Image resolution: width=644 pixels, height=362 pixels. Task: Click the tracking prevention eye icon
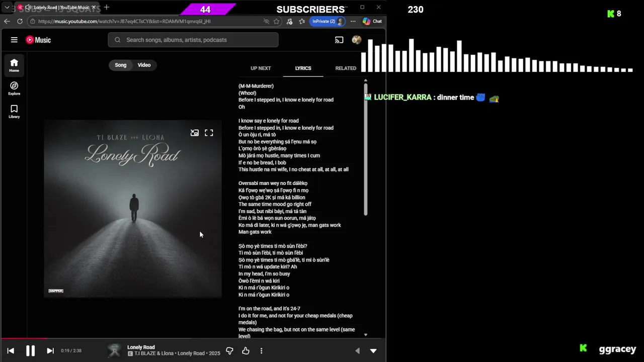click(x=266, y=21)
